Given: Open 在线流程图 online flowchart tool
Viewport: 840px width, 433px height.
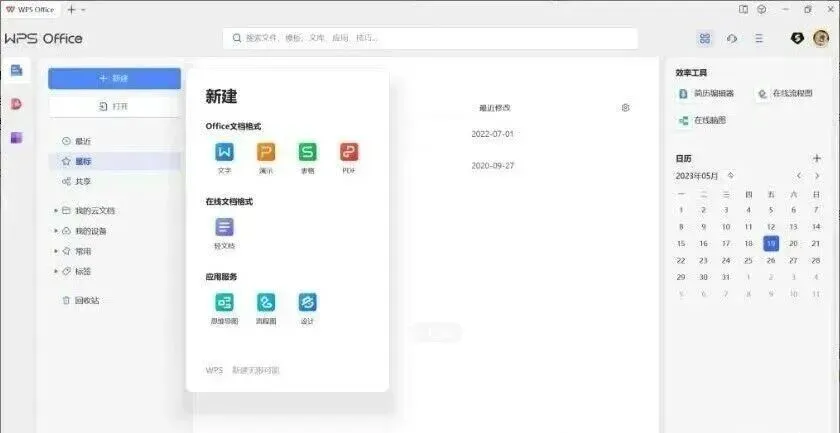Looking at the screenshot, I should [x=785, y=93].
